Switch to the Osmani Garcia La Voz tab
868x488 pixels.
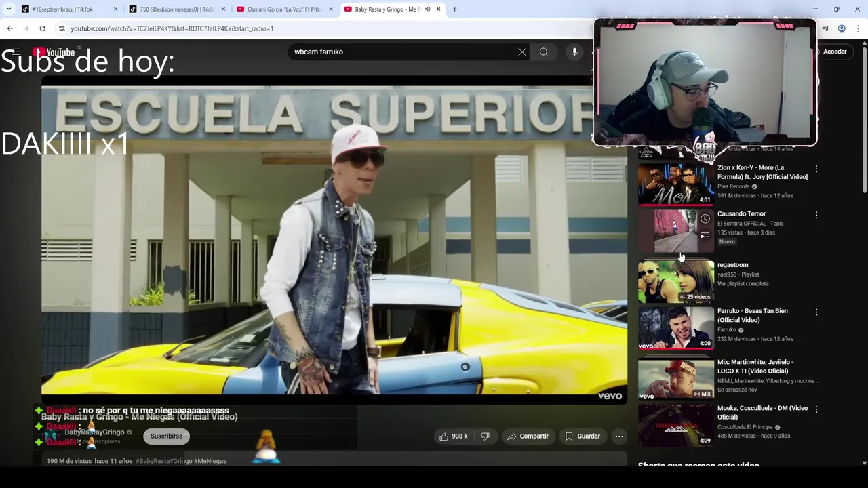(283, 9)
